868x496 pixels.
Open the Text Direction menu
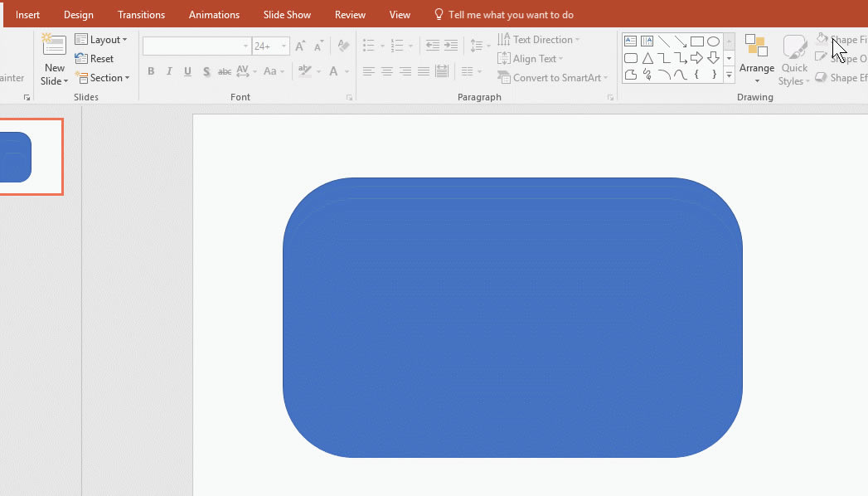point(538,40)
